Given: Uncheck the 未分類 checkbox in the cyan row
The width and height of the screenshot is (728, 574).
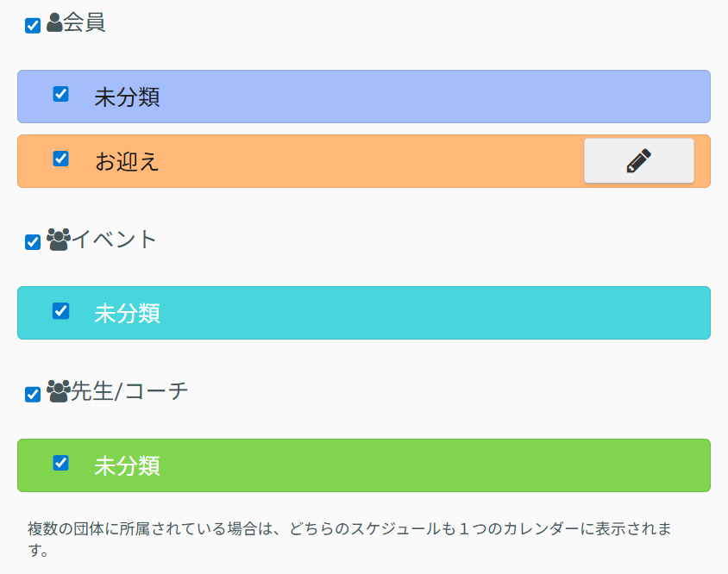Looking at the screenshot, I should pos(60,310).
